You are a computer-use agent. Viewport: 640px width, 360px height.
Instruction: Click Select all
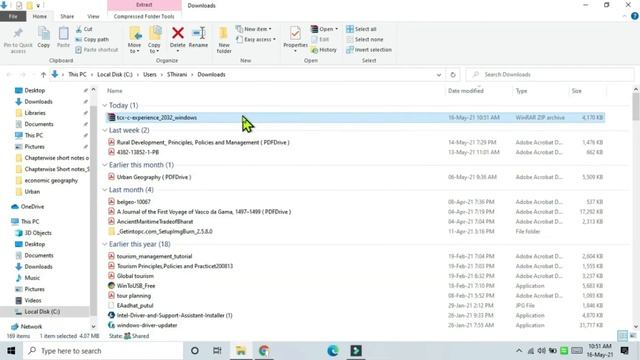[x=361, y=29]
